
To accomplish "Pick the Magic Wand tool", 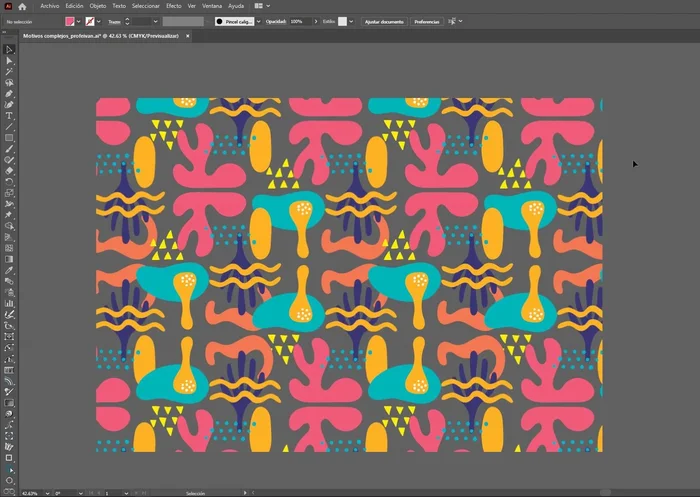I will coord(9,71).
